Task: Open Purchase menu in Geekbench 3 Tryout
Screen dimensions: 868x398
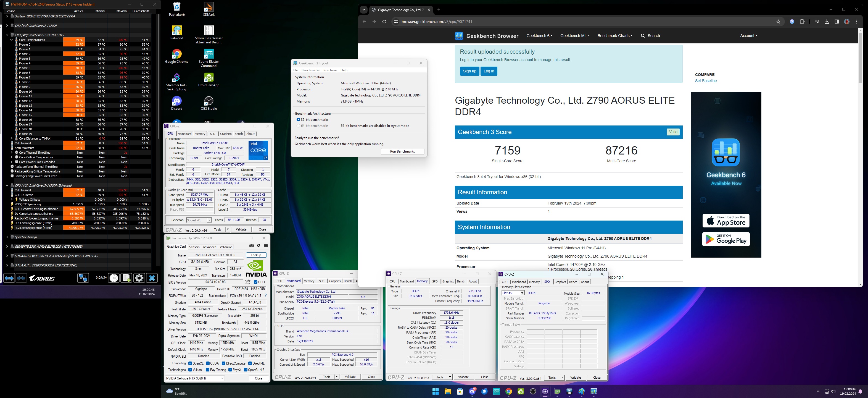Action: 330,70
